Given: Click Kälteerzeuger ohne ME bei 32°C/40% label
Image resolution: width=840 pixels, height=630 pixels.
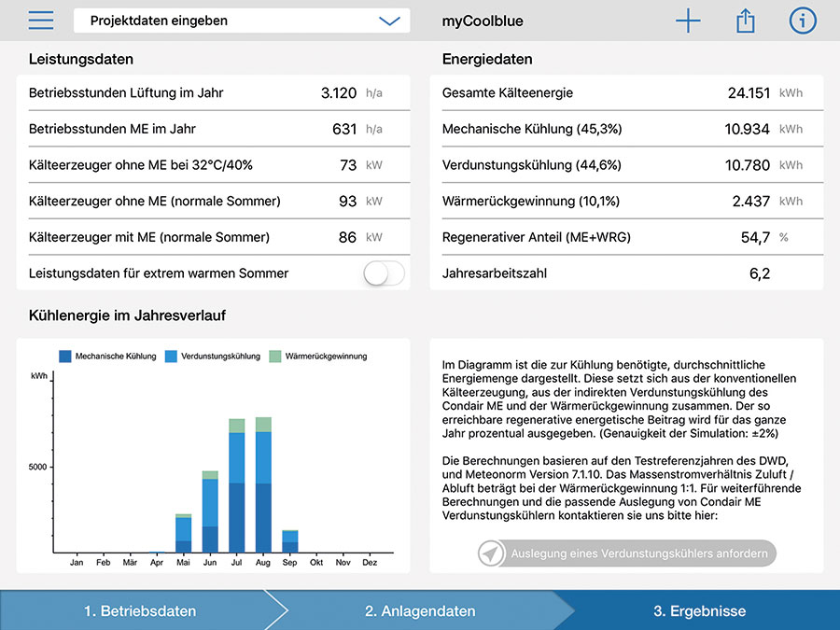Looking at the screenshot, I should pos(140,165).
